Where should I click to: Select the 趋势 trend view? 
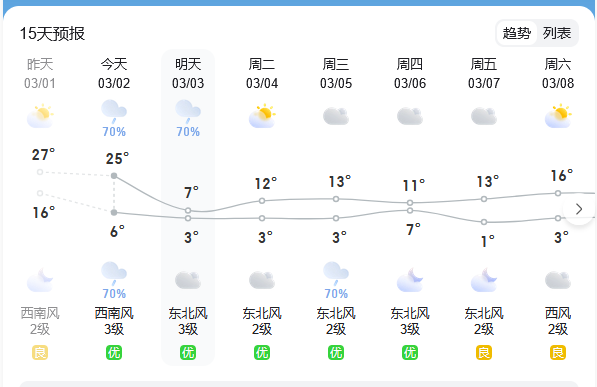click(517, 33)
